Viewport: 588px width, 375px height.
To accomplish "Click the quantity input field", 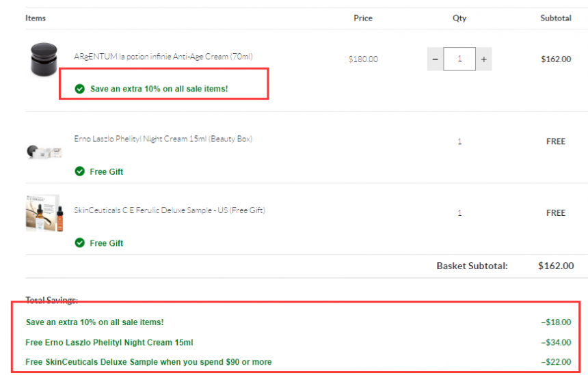I will 459,59.
